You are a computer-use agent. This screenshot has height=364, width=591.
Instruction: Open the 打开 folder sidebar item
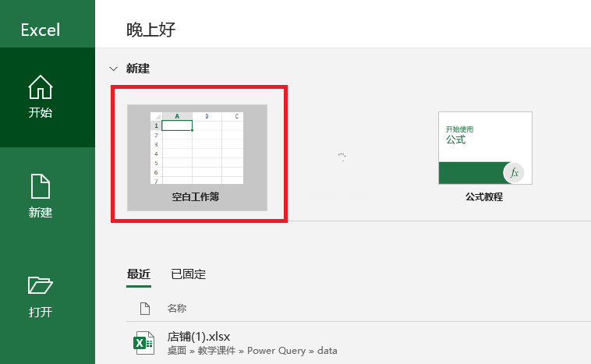[41, 297]
